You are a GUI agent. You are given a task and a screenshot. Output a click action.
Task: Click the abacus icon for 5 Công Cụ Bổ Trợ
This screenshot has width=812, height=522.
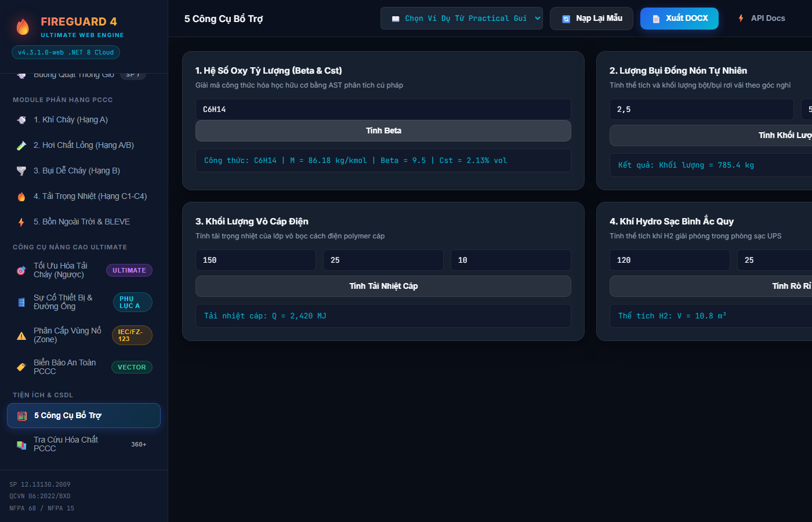coord(22,416)
